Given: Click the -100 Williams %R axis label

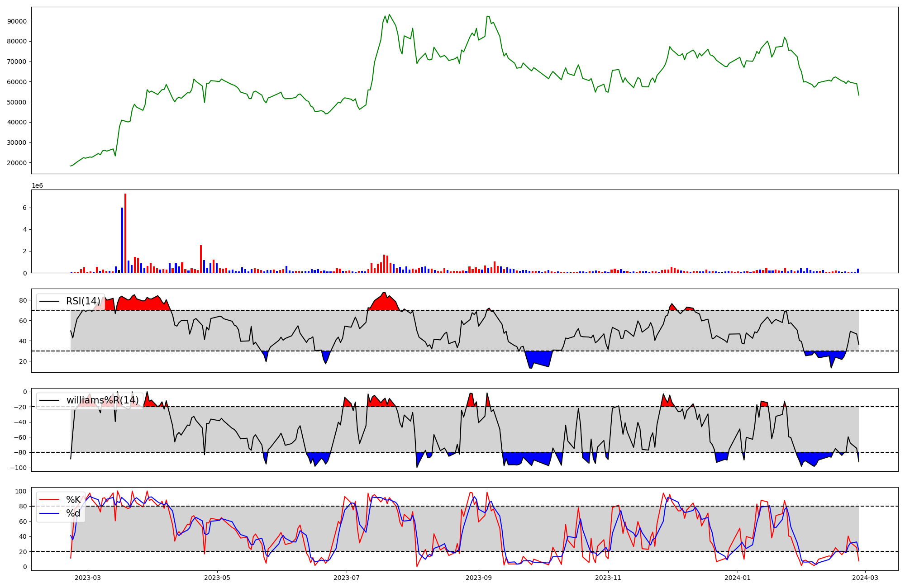Looking at the screenshot, I should coord(19,468).
